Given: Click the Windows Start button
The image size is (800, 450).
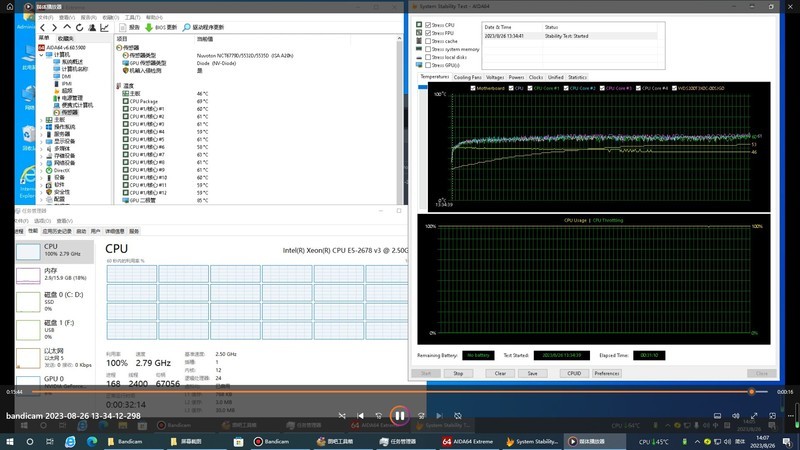Looking at the screenshot, I should (12, 441).
